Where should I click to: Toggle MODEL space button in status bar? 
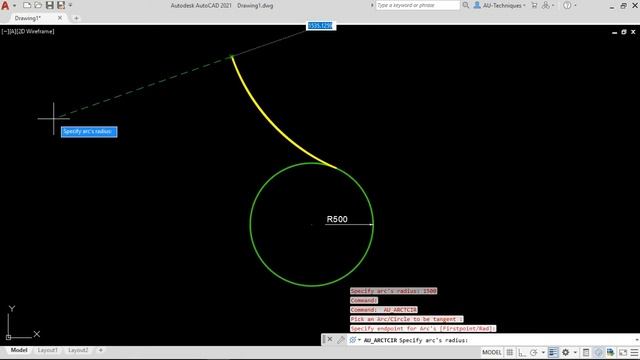[491, 352]
